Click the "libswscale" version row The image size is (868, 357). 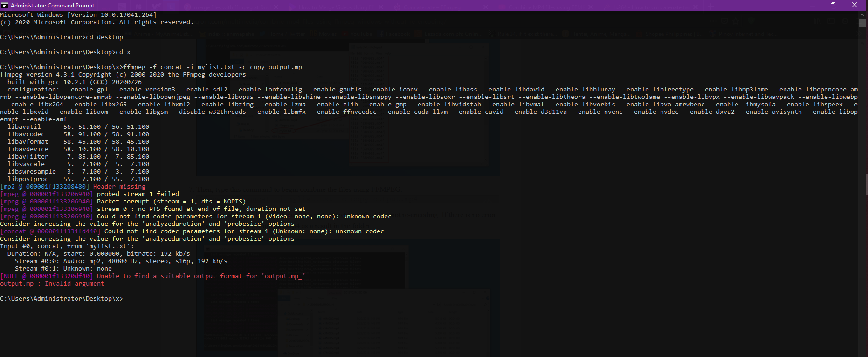tap(78, 164)
